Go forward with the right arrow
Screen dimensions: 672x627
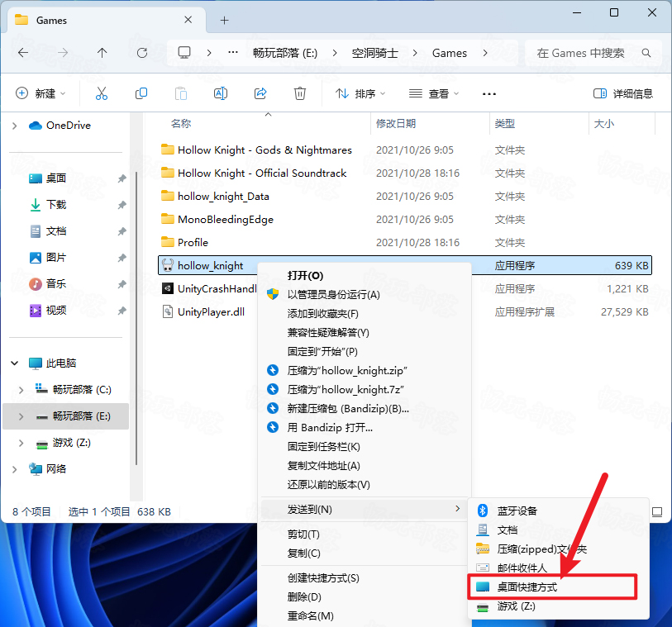[63, 53]
